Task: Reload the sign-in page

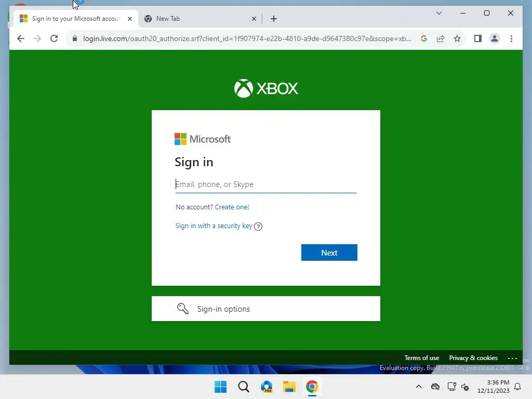Action: click(54, 38)
